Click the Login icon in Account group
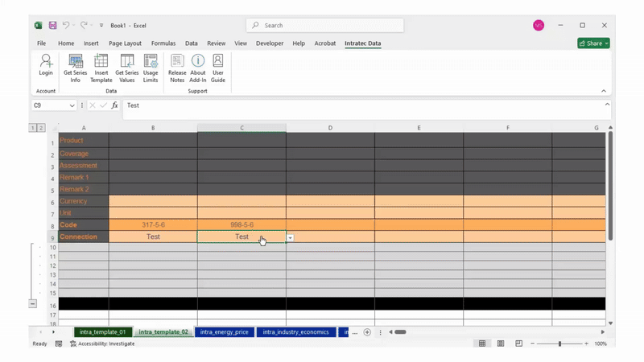This screenshot has width=644, height=362. (x=46, y=66)
